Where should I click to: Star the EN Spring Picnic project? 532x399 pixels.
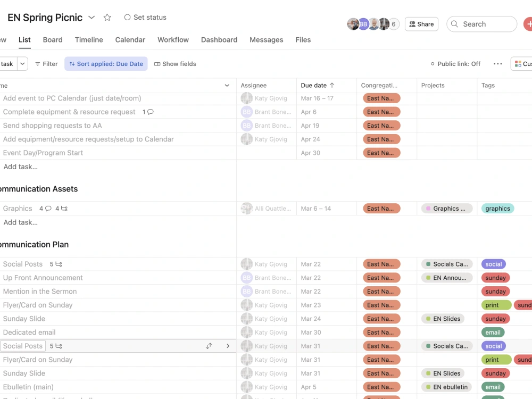[x=107, y=17]
